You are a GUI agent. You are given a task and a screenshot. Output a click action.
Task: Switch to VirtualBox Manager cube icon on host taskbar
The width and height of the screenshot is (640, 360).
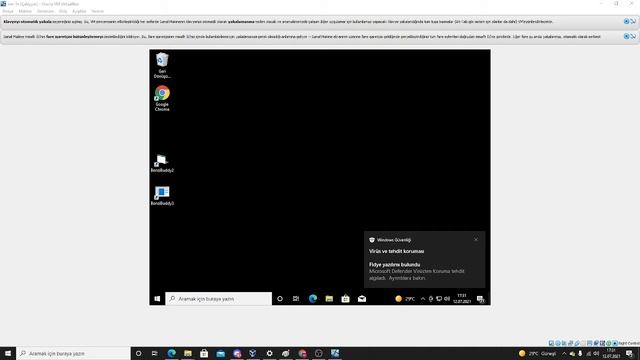click(253, 353)
